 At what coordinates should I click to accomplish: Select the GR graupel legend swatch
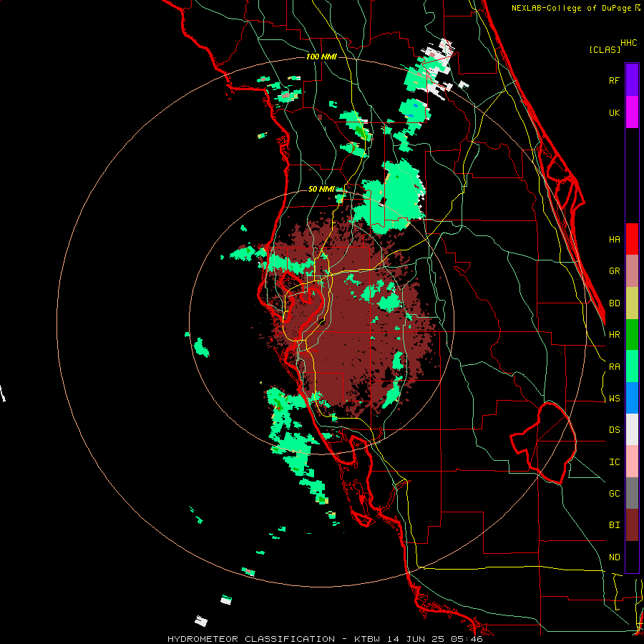click(x=632, y=271)
